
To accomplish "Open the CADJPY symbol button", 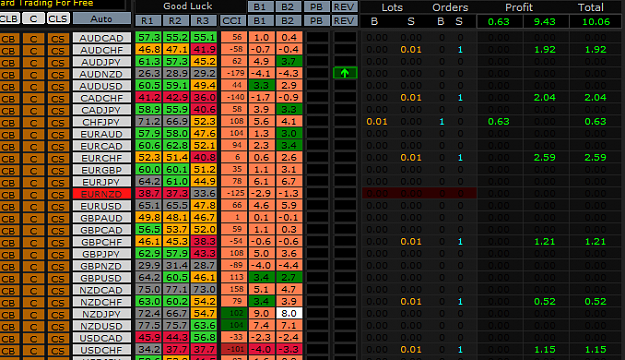I will pos(102,110).
